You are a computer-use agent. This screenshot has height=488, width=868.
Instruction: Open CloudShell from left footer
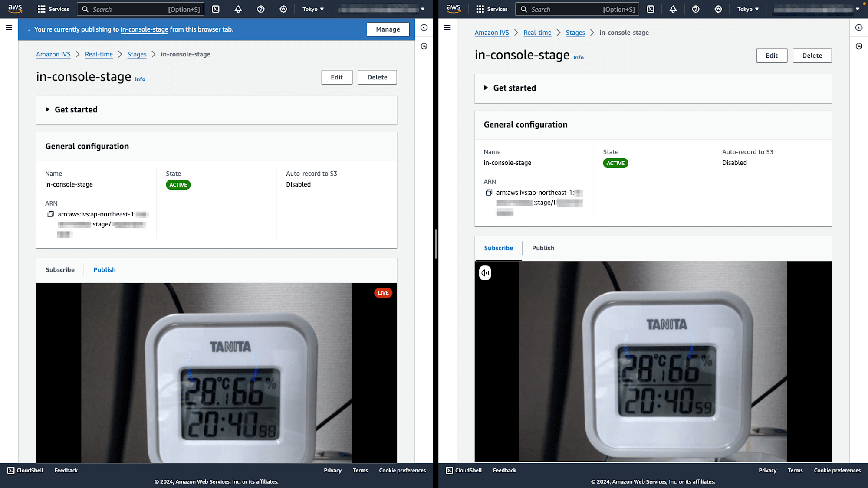click(x=25, y=470)
